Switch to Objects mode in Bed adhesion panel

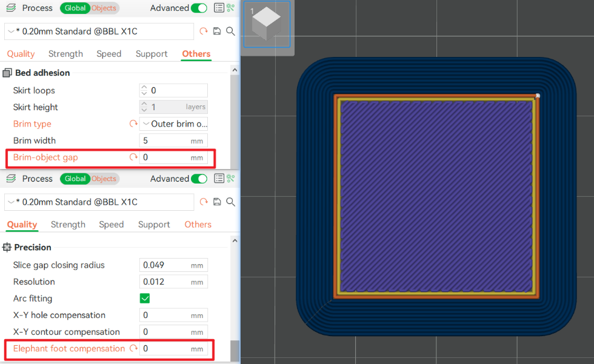click(x=104, y=8)
